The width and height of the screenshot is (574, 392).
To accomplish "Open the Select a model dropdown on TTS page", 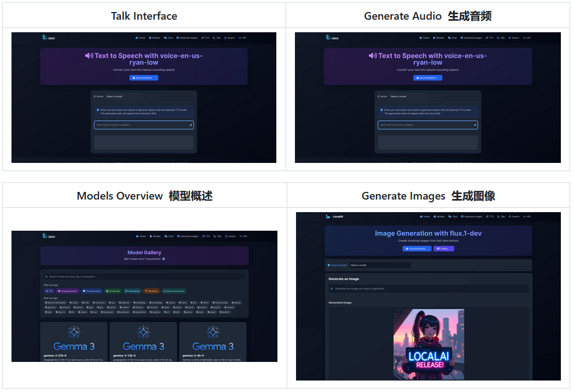I will coord(124,96).
